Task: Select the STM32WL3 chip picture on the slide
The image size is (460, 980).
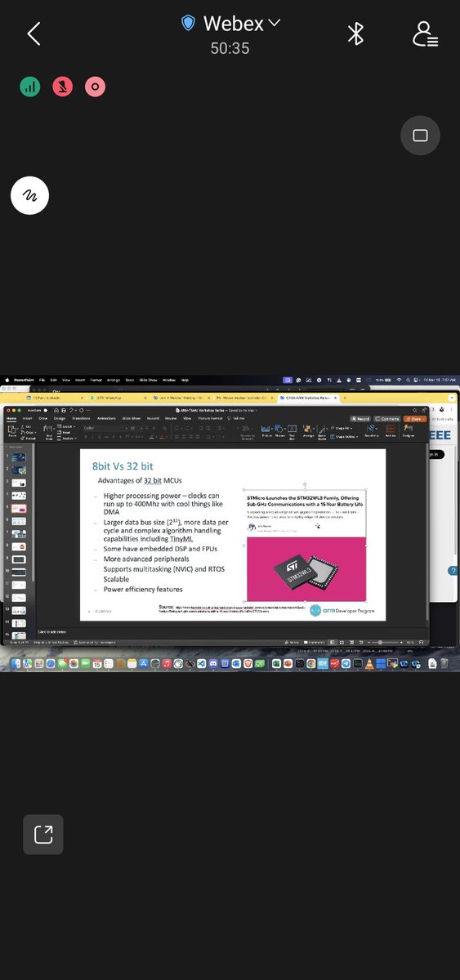Action: click(x=306, y=569)
